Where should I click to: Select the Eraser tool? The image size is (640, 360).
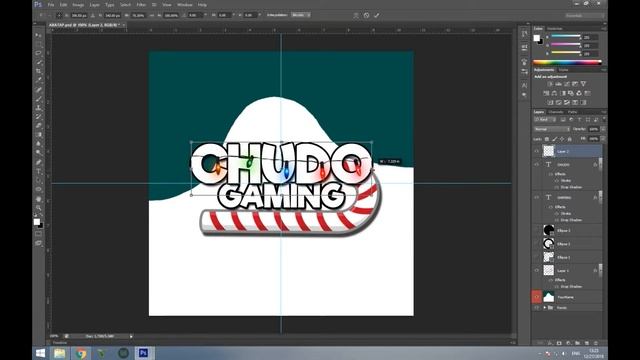(x=39, y=125)
